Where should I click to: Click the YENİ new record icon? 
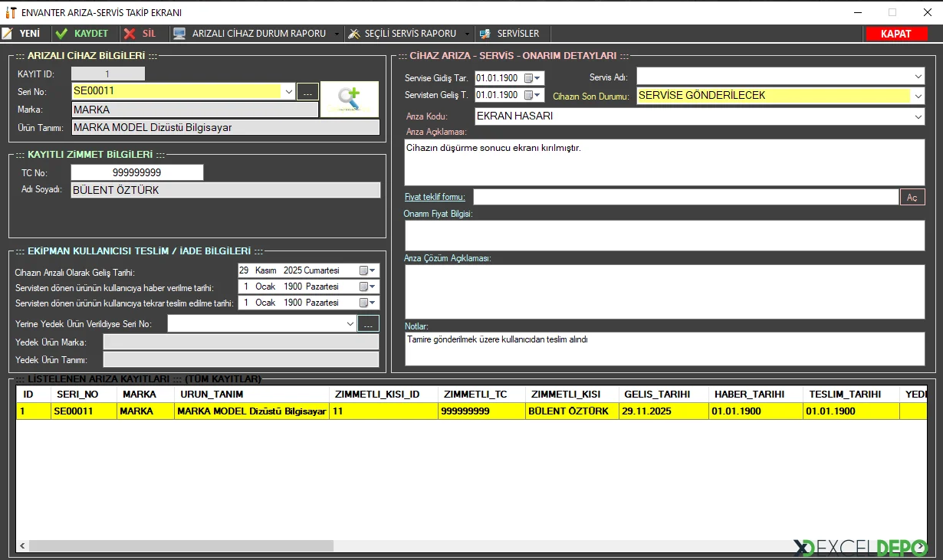(8, 34)
